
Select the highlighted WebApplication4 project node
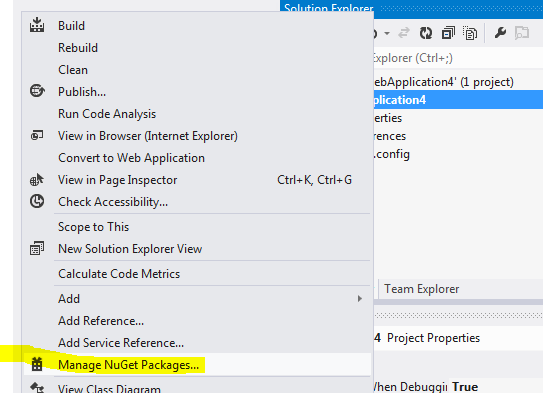pos(458,100)
